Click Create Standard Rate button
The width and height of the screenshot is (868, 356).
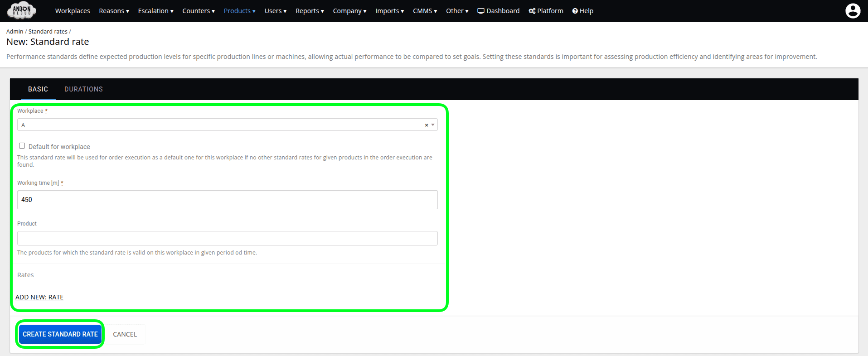coord(60,334)
